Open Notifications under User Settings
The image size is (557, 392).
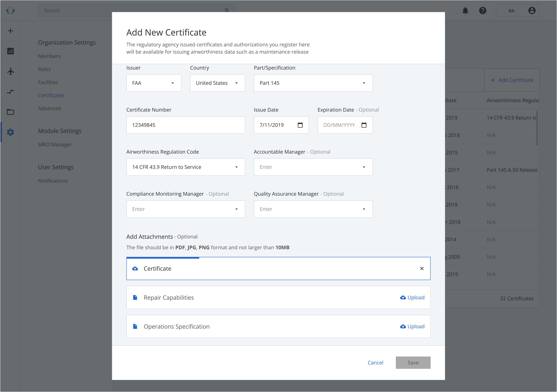53,181
